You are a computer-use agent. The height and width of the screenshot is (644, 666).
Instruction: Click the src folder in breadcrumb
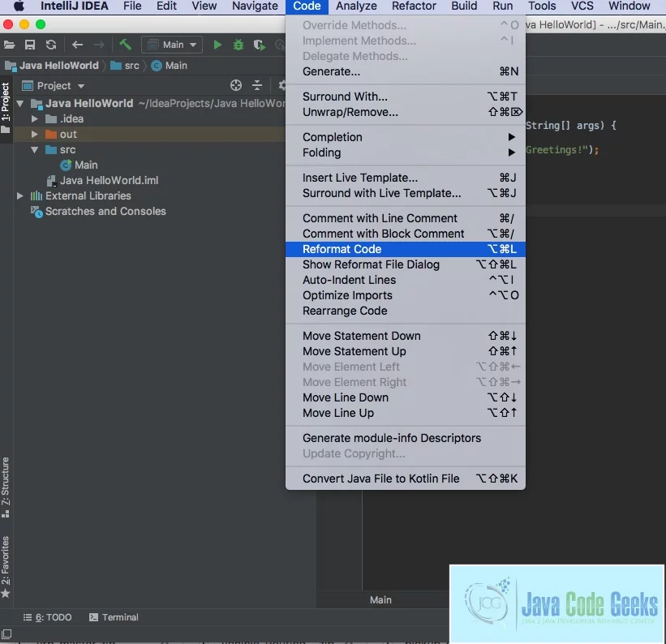pos(124,66)
